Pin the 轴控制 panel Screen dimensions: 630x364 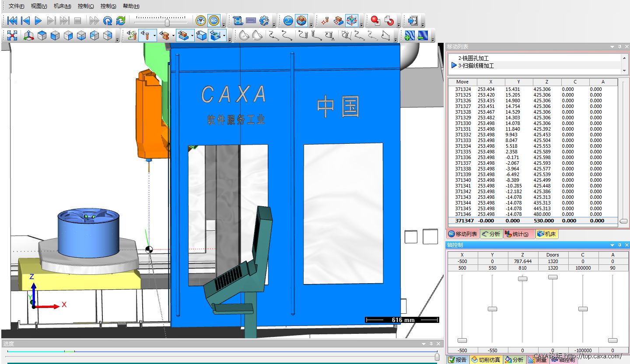click(x=619, y=245)
